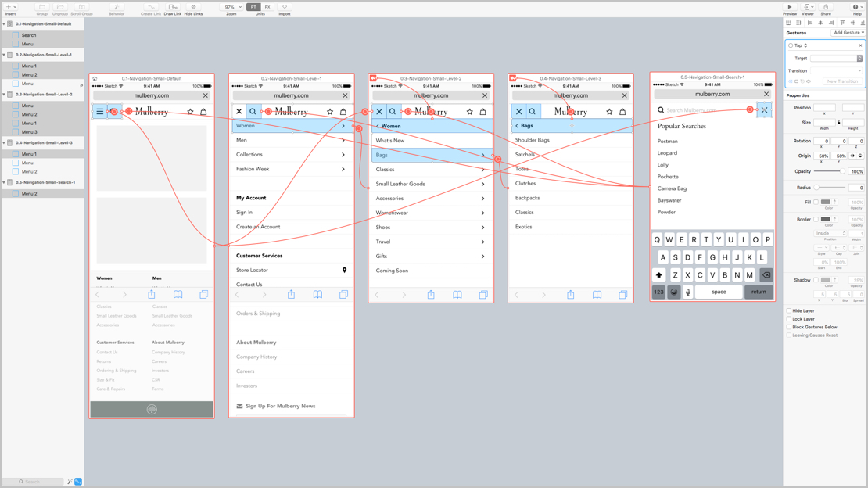Viewport: 868px width, 488px height.
Task: Collapse the 0.4-Navigation-Small-Level-3 layer group
Action: coord(5,142)
